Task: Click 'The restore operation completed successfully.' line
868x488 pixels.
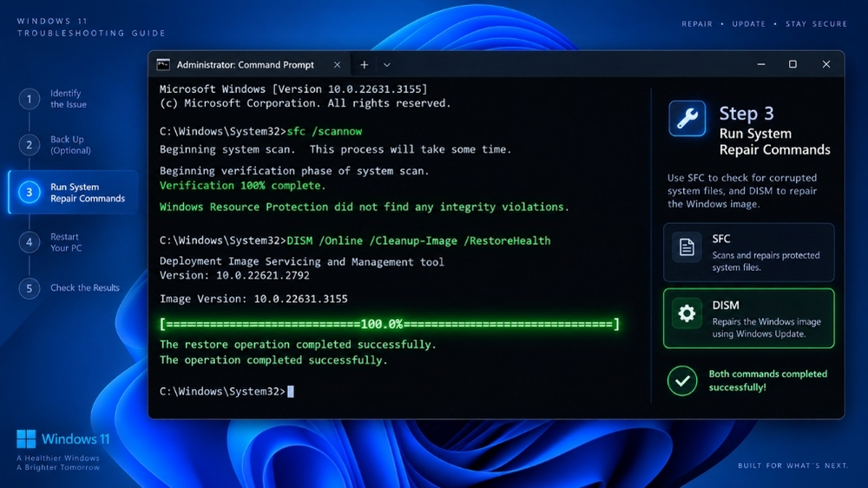Action: click(298, 345)
